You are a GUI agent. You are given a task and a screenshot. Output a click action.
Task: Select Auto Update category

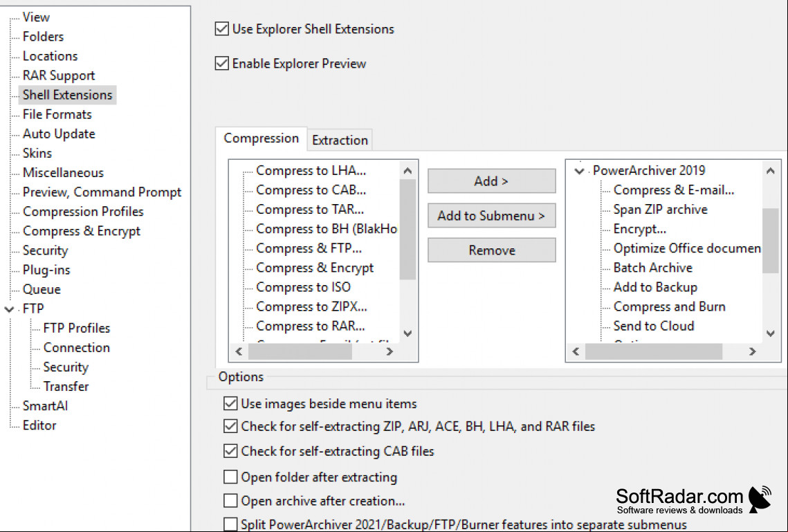(x=59, y=134)
